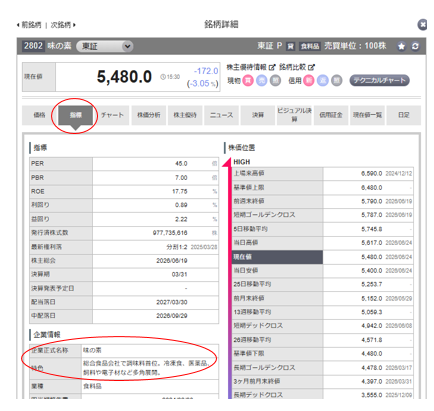Image resolution: width=434 pixels, height=411 pixels.
Task: Click the 利回り value 0.89
Action: tap(181, 205)
